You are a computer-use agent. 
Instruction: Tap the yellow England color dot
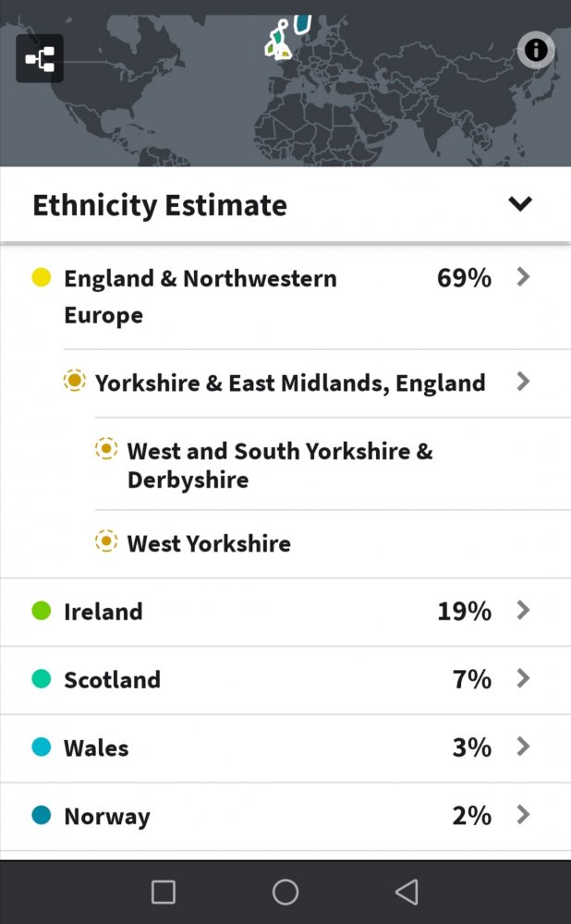click(x=42, y=277)
